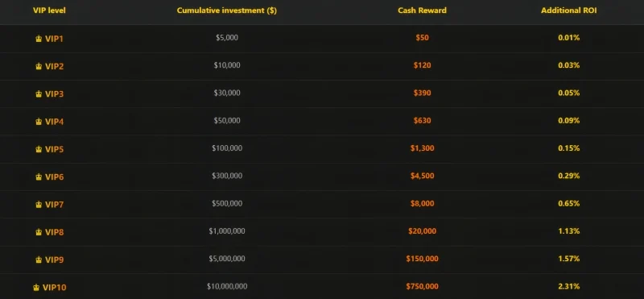Screen dimensions: 644x299
Task: Click the crown icon beside VIP1
Action: click(39, 39)
